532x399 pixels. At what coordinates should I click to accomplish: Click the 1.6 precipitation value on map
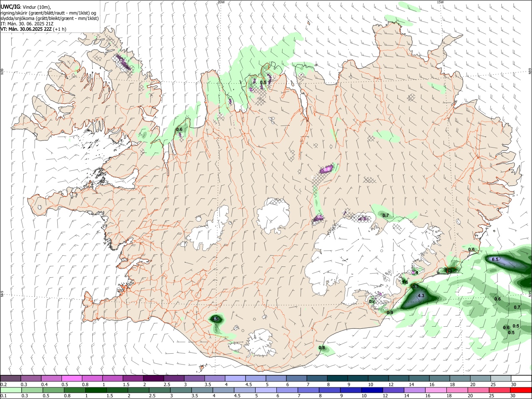(405, 283)
